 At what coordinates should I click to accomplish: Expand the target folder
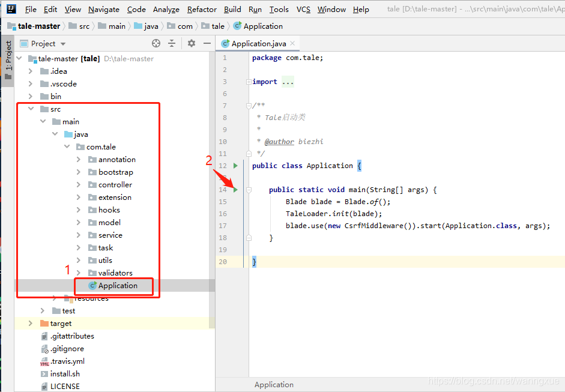click(31, 323)
